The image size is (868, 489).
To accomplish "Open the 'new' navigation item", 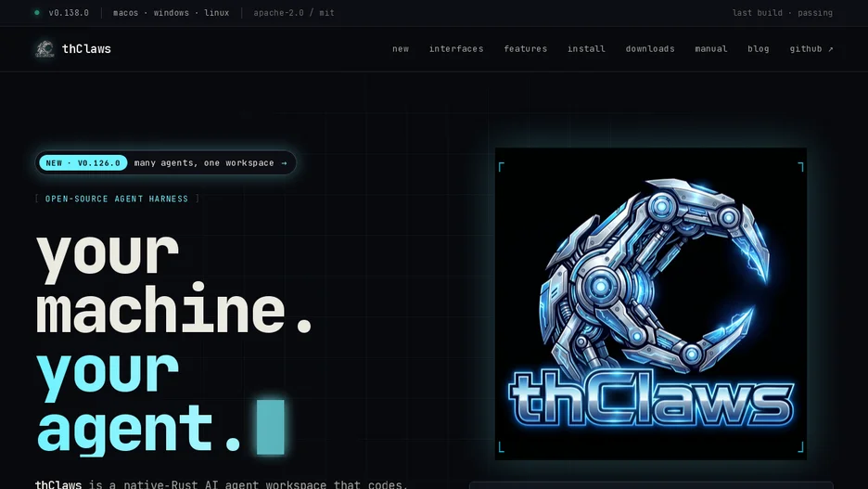I will point(401,49).
